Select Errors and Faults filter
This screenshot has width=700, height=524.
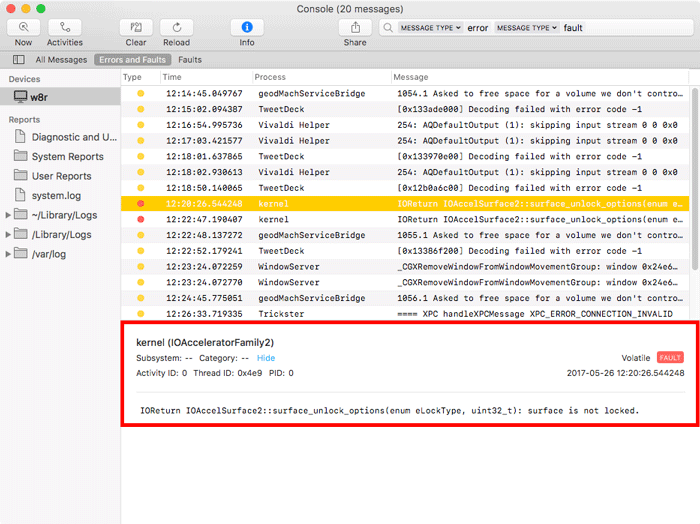pyautogui.click(x=133, y=60)
